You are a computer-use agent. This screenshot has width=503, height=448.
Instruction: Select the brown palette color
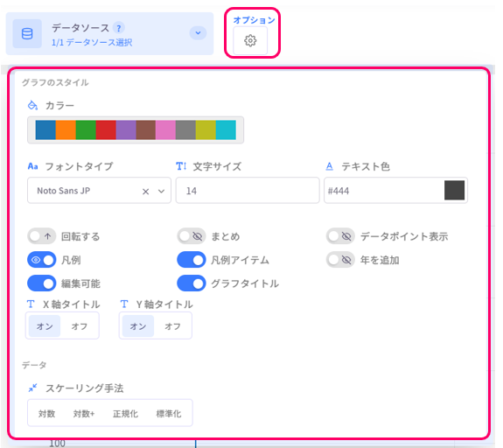pos(145,130)
